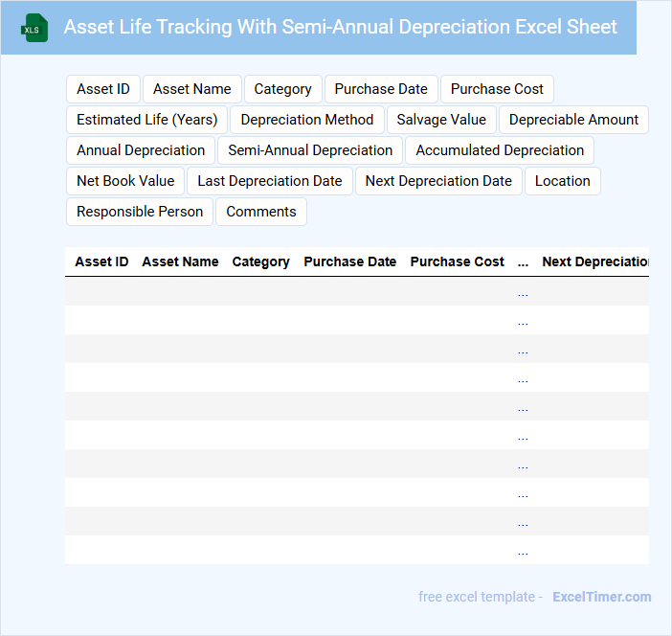Image resolution: width=672 pixels, height=636 pixels.
Task: Open the ExcelTimer.com link
Action: coord(601,597)
